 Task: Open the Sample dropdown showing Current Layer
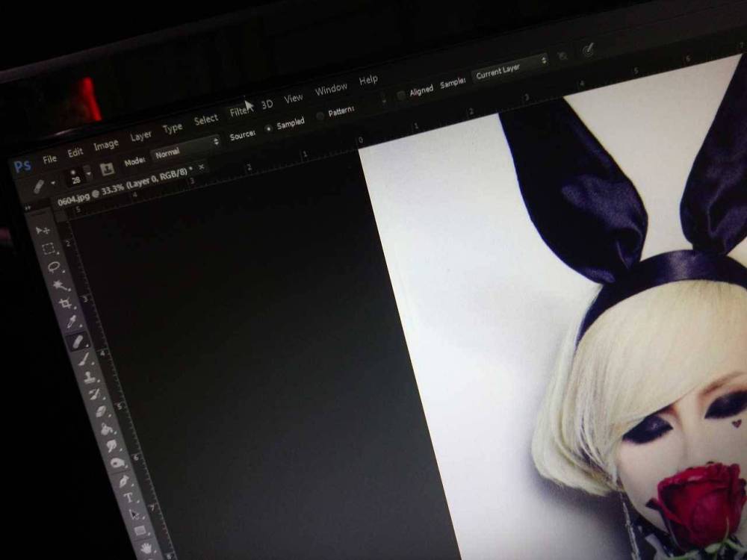pyautogui.click(x=510, y=67)
